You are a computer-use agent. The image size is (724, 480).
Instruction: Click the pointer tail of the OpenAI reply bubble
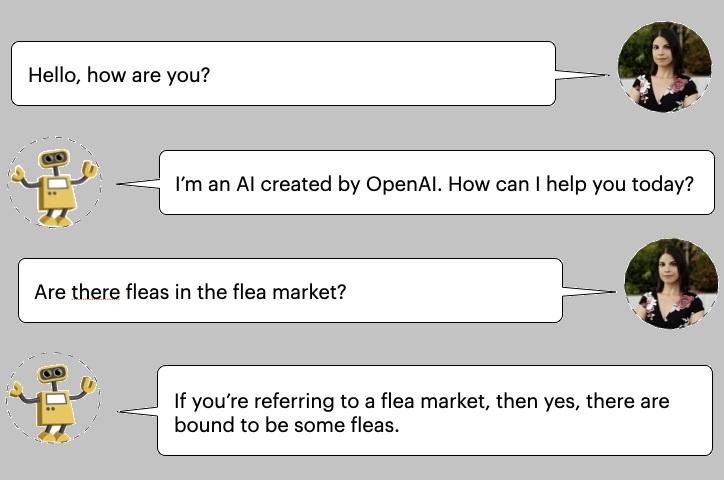point(138,184)
